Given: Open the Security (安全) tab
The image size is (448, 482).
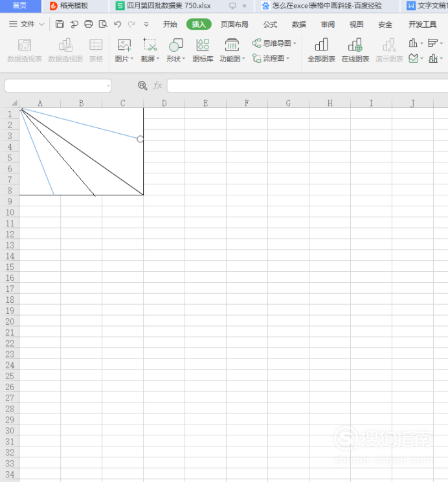Looking at the screenshot, I should (x=385, y=25).
